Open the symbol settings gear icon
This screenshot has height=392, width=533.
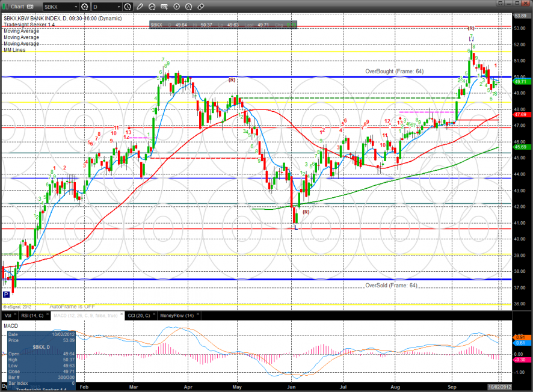85,7
